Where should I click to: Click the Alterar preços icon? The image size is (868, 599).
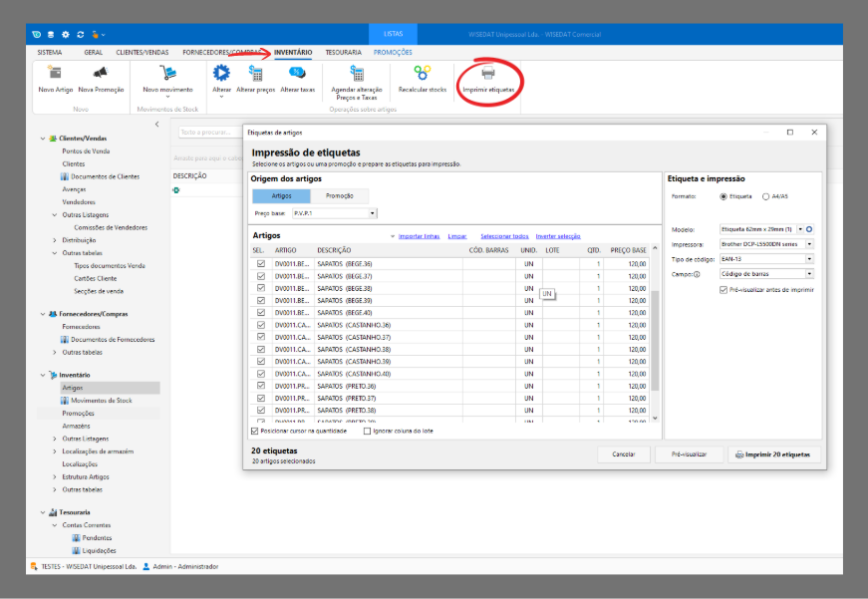[255, 73]
